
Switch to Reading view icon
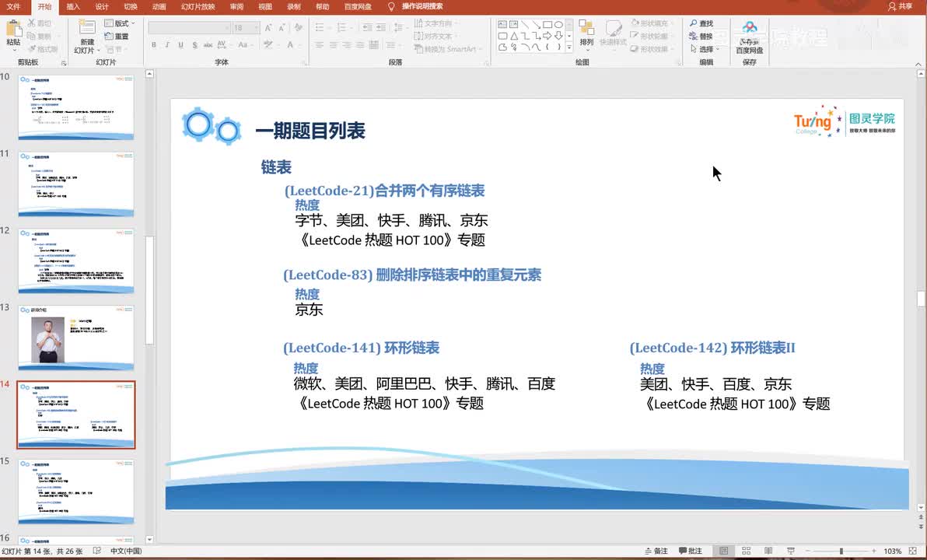coord(768,551)
